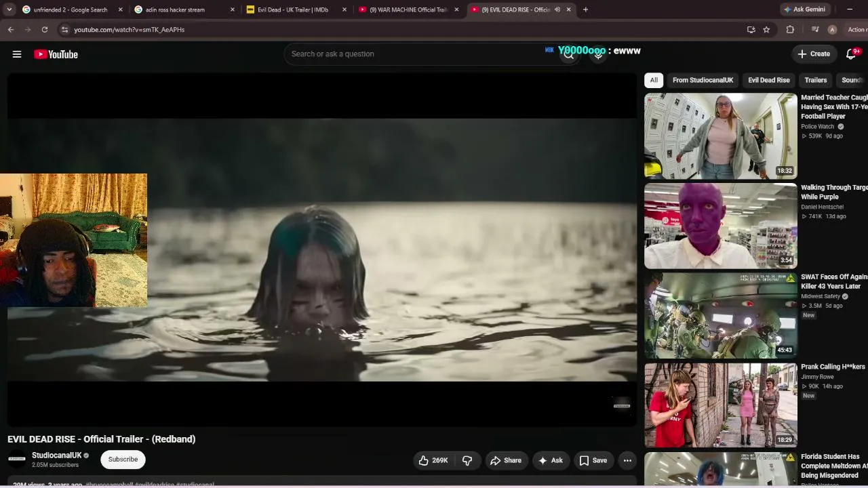868x488 pixels.
Task: Click the 2.05M subscribers text
Action: pos(55,465)
